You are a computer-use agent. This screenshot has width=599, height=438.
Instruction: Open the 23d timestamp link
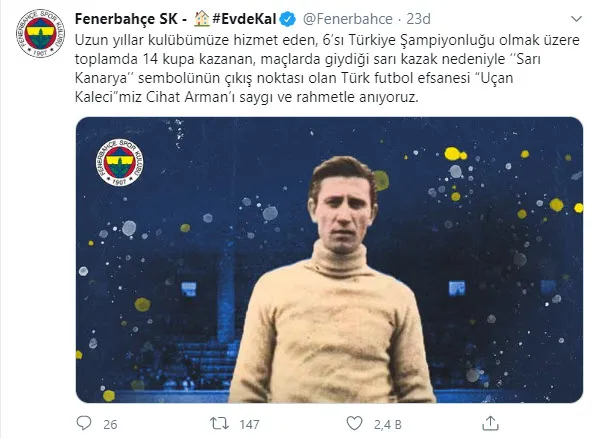point(418,19)
